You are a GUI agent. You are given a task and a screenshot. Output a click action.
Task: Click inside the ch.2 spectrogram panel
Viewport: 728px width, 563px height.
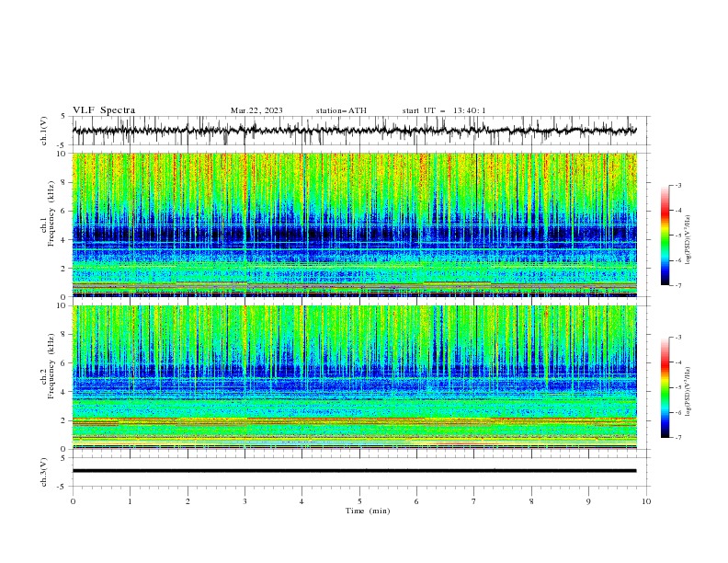tap(355, 377)
